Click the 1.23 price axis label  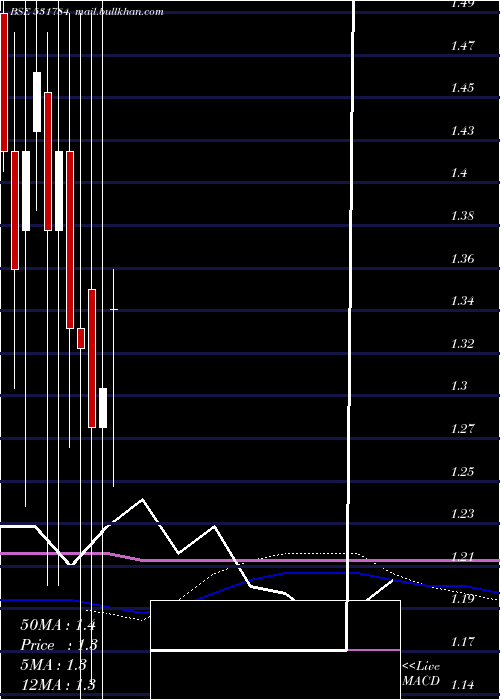tap(462, 514)
